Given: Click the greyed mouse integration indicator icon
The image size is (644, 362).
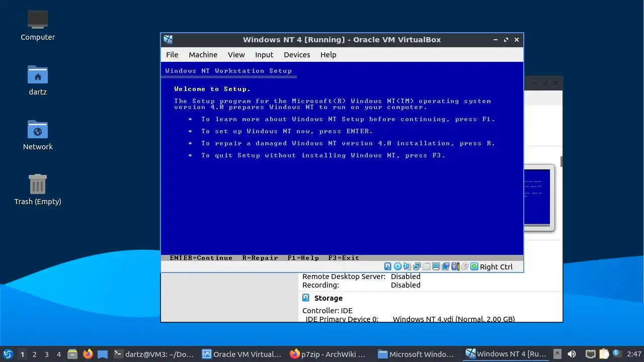Looking at the screenshot, I should (465, 266).
